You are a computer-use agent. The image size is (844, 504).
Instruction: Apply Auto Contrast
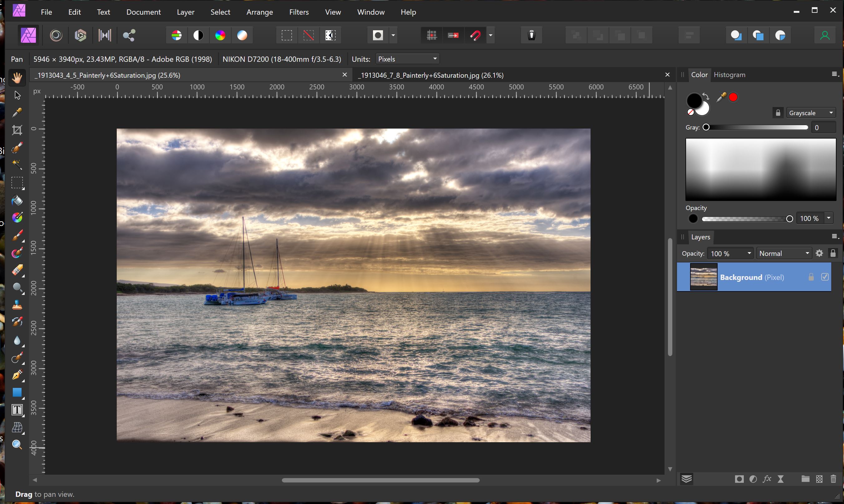[x=198, y=35]
